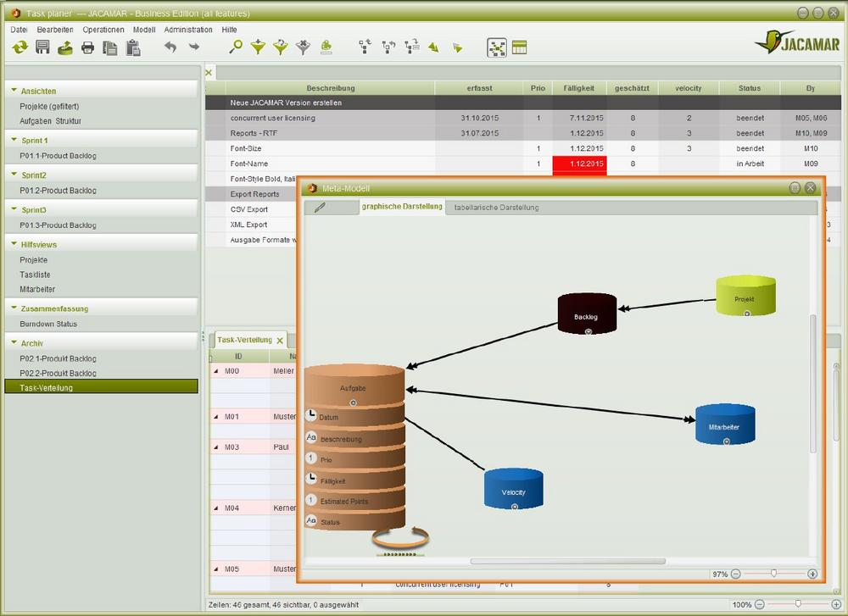Collapse the M03 row triangle
Screen dimensions: 848x616
click(216, 447)
